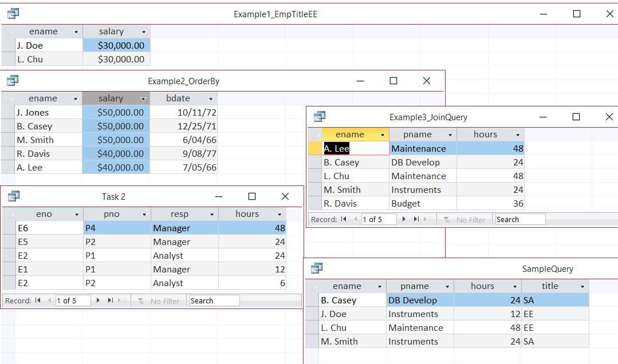This screenshot has width=618, height=364.
Task: Select the A. Lee row in Example3_JoinQuery
Action: [315, 149]
